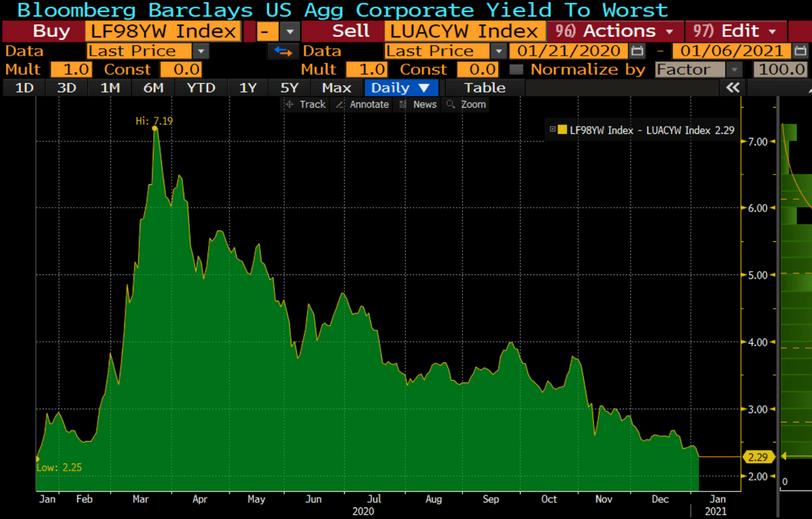Click the Sell security field LUACYW Index
Image resolution: width=812 pixels, height=519 pixels.
click(464, 31)
